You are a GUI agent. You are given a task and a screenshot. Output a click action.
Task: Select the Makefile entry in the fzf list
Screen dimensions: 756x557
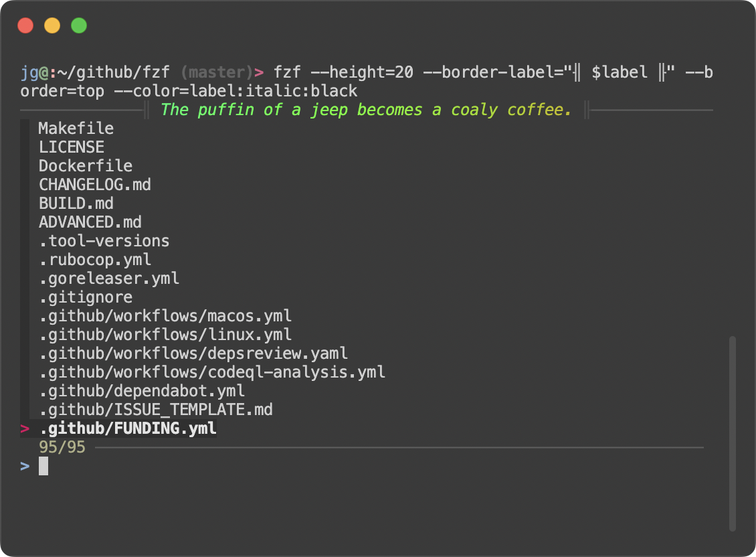(x=76, y=128)
